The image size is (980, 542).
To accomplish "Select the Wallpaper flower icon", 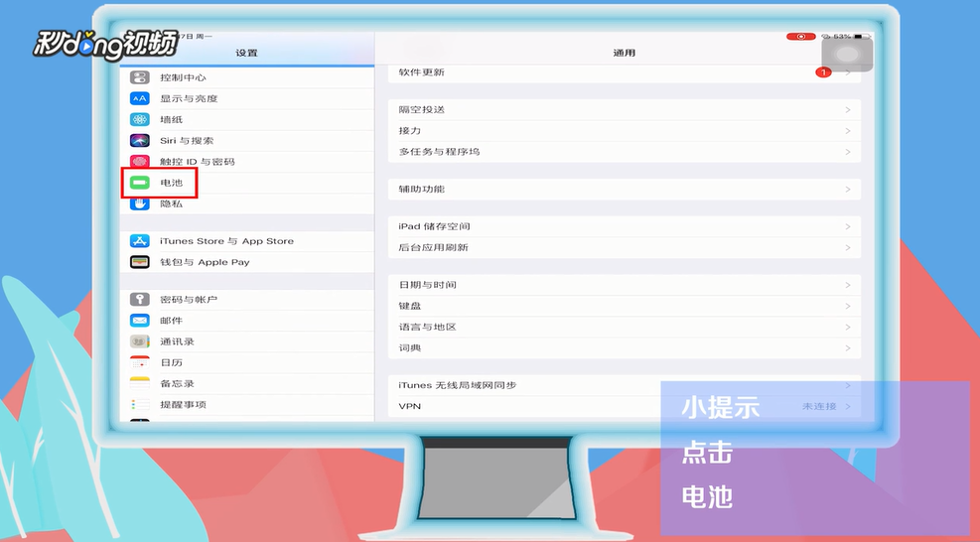I will pyautogui.click(x=139, y=119).
